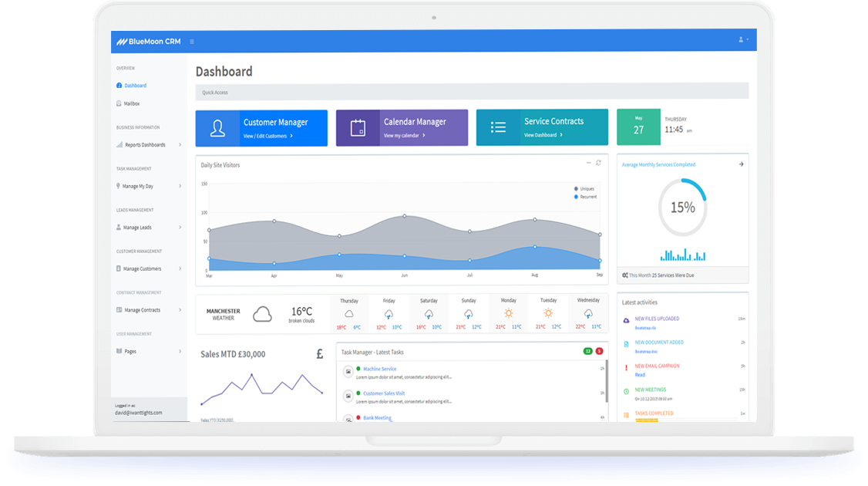868x486 pixels.
Task: Toggle the Recurrent series in chart legend
Action: click(x=584, y=197)
